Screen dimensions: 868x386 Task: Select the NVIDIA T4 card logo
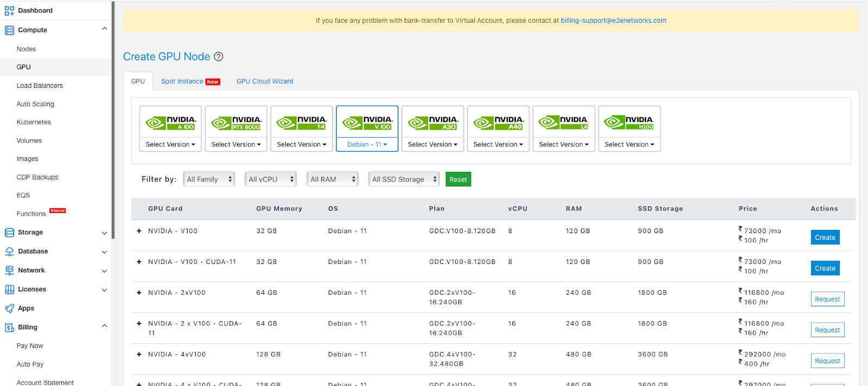[x=302, y=123]
